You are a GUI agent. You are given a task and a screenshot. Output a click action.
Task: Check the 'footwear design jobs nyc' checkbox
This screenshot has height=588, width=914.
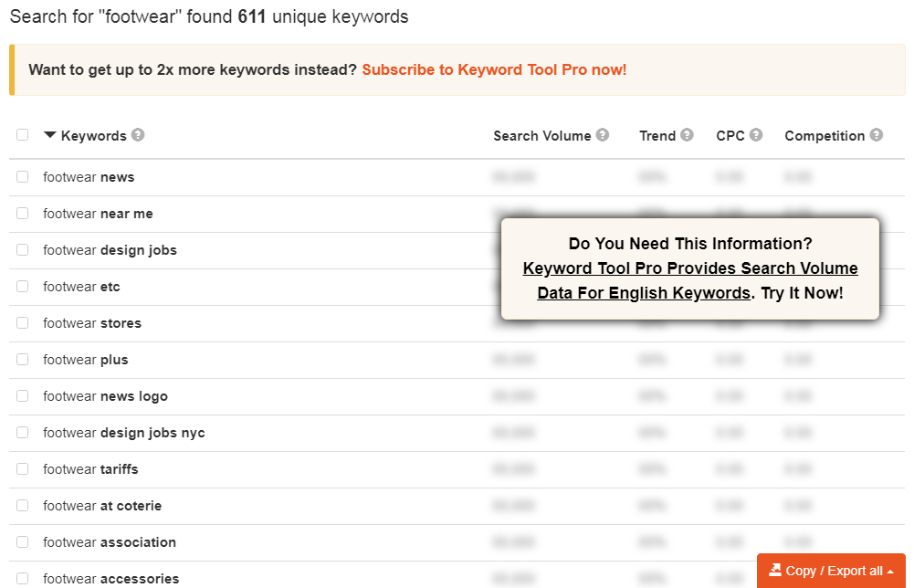pos(22,433)
